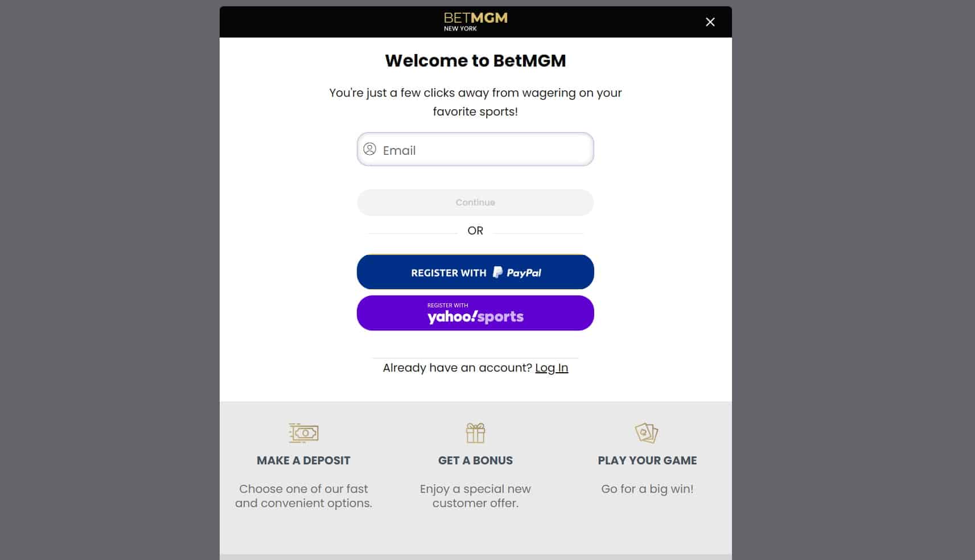The width and height of the screenshot is (975, 560).
Task: Click the user icon in Email field
Action: point(370,149)
